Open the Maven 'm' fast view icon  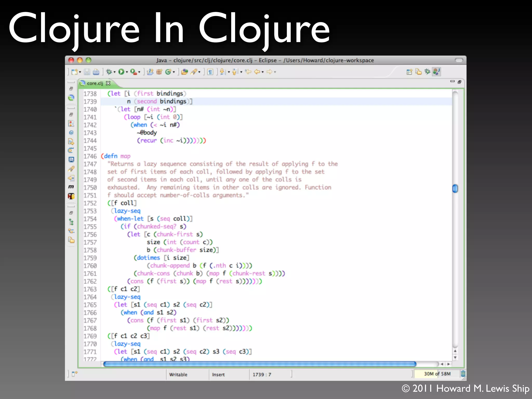(x=71, y=187)
